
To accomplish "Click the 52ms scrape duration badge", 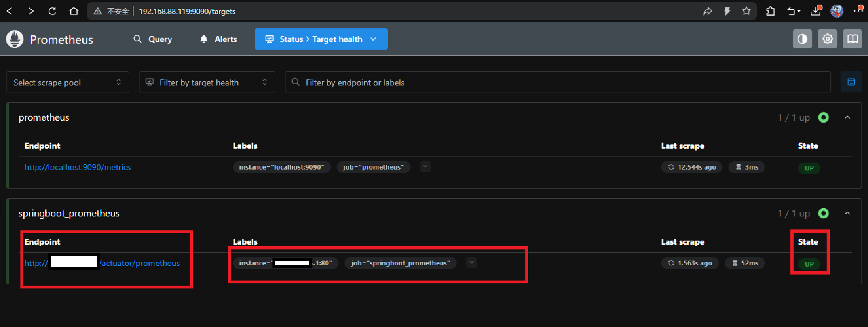I will click(x=745, y=263).
